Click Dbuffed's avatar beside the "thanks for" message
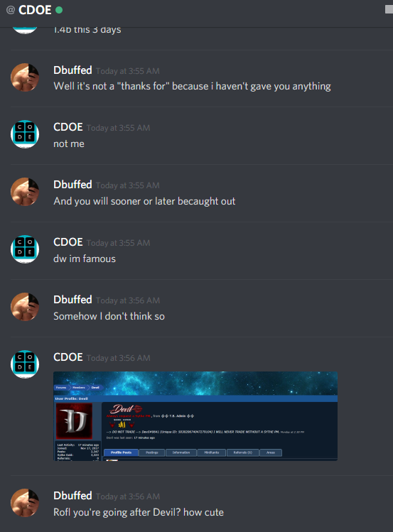Image resolution: width=393 pixels, height=532 pixels. pyautogui.click(x=25, y=77)
